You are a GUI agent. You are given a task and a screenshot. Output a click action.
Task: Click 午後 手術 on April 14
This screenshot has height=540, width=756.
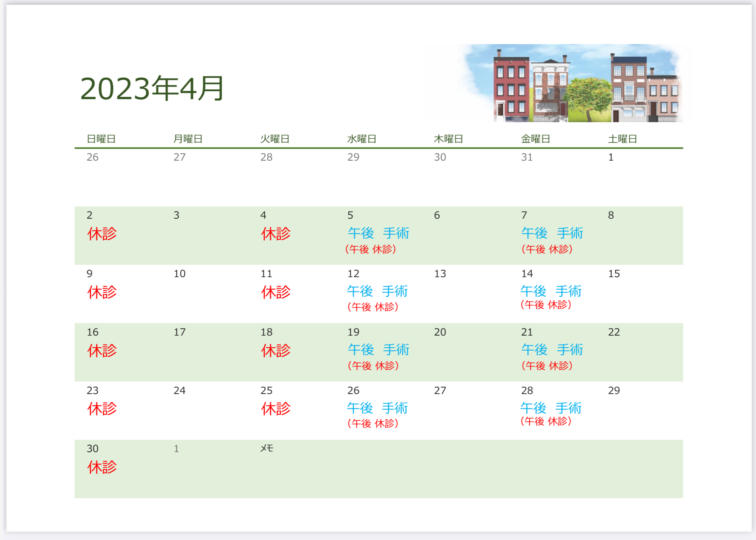point(551,291)
